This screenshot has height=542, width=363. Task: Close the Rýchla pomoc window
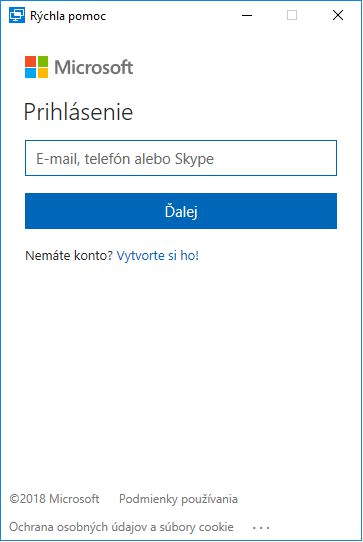click(338, 15)
